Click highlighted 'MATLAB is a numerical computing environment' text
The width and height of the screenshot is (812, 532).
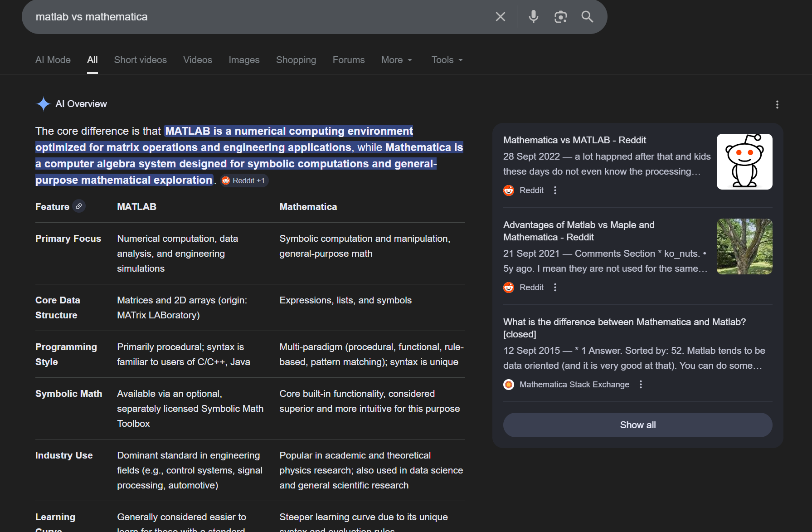(x=289, y=131)
